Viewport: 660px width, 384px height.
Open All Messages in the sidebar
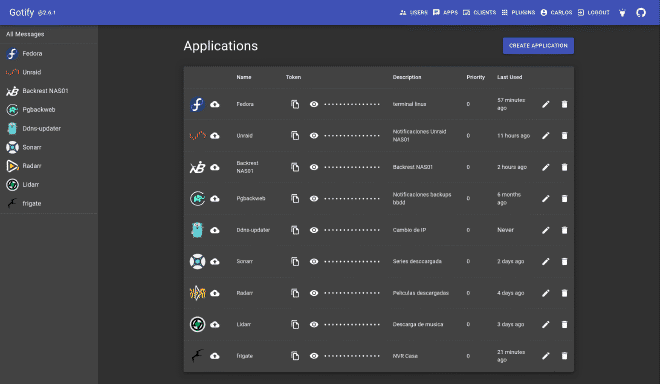[x=49, y=34]
